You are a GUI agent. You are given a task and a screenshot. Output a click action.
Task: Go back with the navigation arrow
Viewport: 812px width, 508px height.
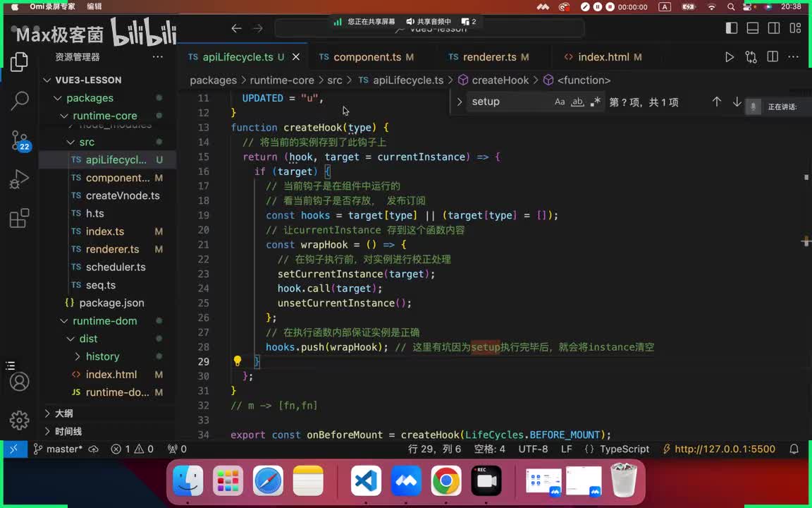pos(237,28)
